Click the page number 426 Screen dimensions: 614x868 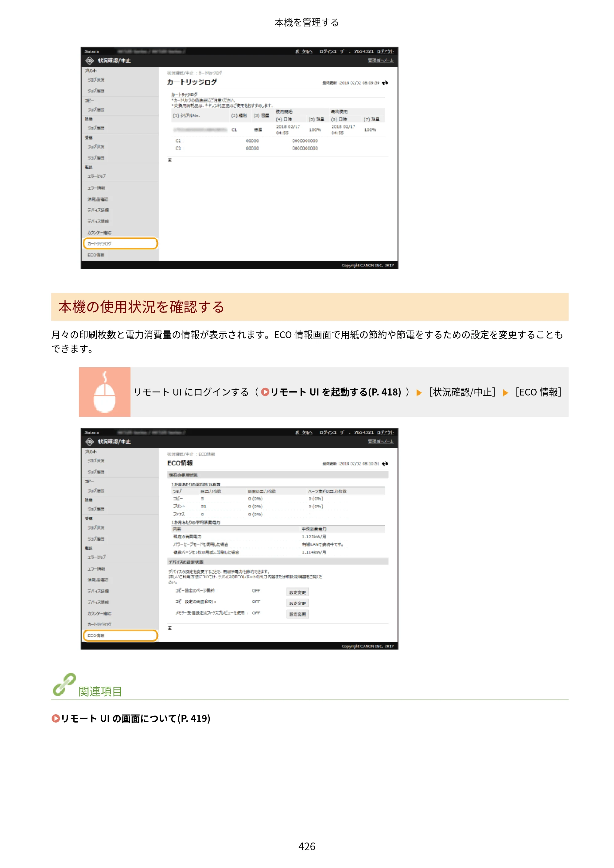(307, 847)
